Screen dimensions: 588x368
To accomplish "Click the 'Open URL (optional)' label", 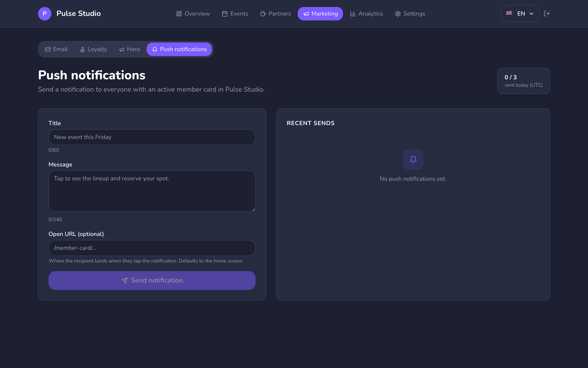I will (76, 234).
